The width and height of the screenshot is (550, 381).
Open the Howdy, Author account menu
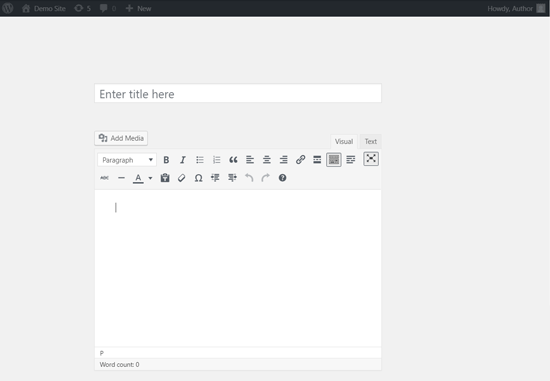point(516,8)
